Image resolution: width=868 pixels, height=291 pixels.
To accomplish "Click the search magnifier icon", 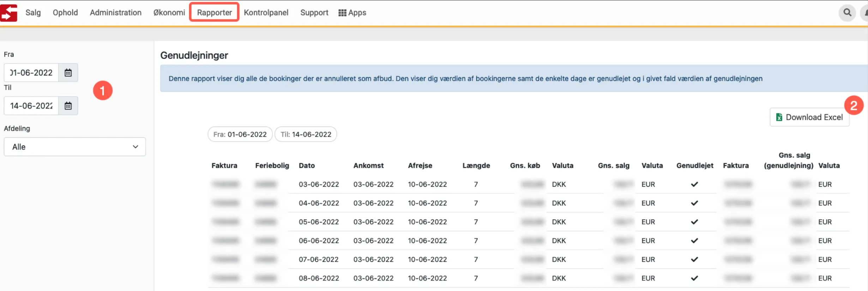I will pos(847,13).
